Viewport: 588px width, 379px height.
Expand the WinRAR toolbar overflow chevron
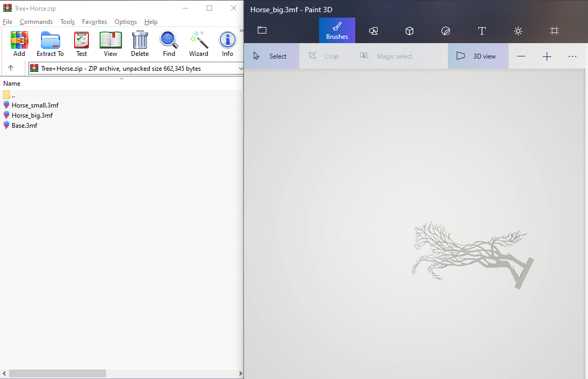tap(241, 31)
